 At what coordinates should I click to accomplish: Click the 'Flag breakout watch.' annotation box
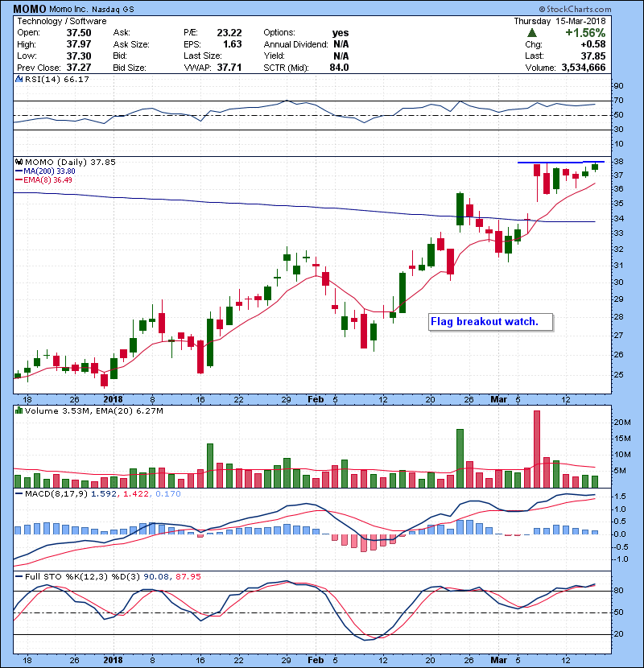tap(490, 322)
